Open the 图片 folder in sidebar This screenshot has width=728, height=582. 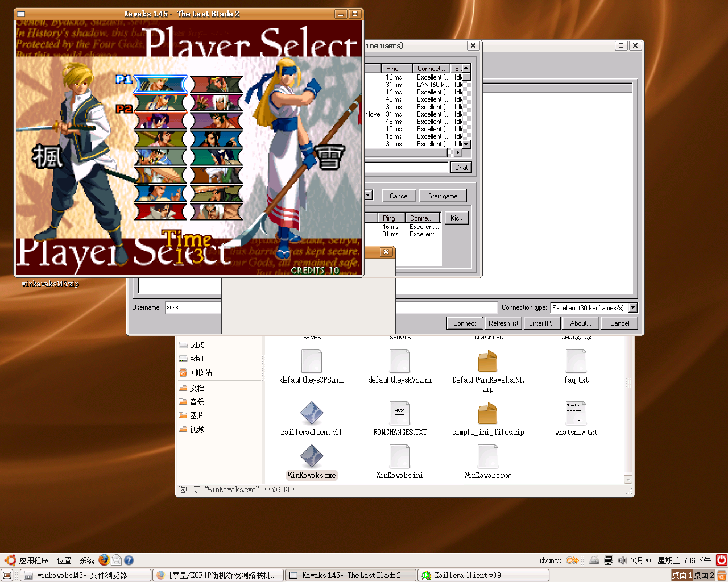pyautogui.click(x=192, y=415)
